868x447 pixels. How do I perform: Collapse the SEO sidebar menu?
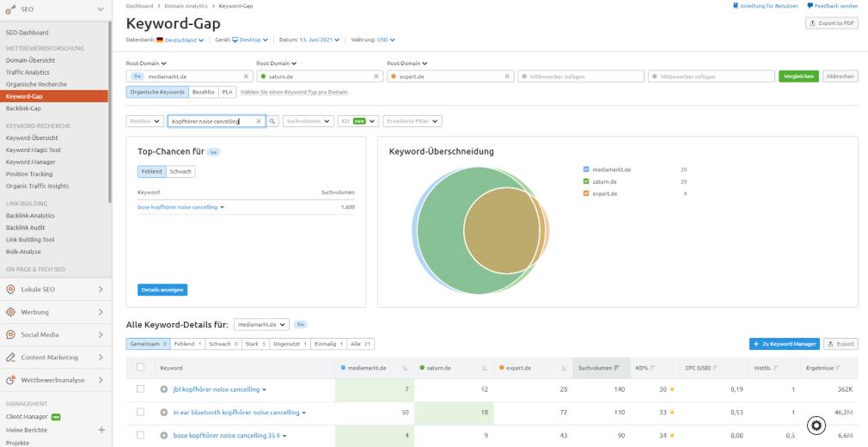point(101,9)
